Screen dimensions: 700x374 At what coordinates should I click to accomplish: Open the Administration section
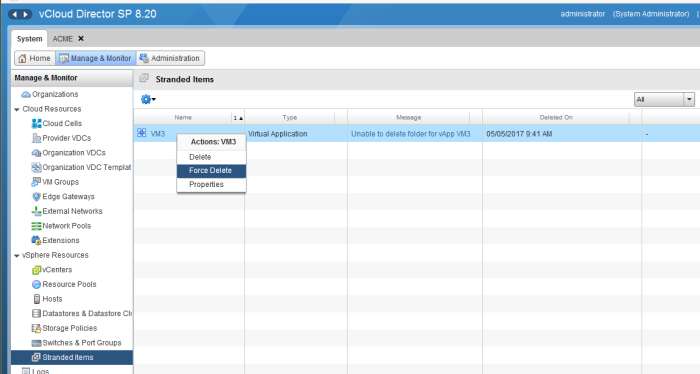click(x=170, y=58)
